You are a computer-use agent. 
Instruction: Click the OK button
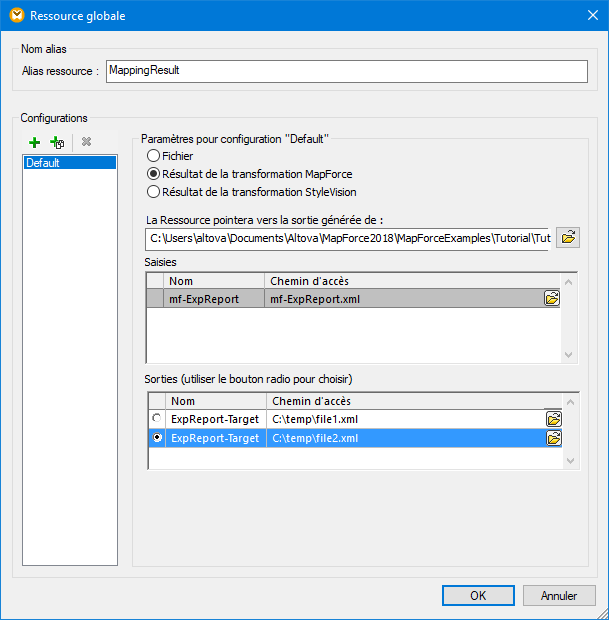coord(478,595)
